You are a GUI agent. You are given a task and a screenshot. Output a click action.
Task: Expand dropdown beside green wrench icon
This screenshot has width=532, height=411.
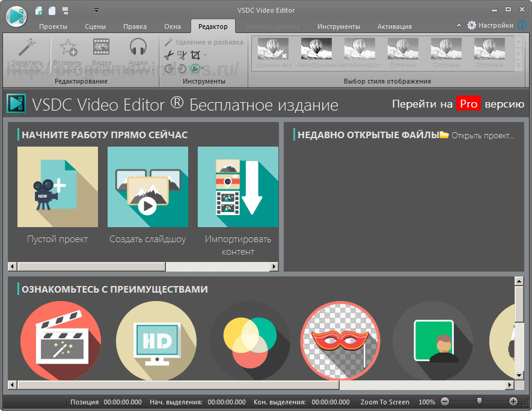[203, 68]
